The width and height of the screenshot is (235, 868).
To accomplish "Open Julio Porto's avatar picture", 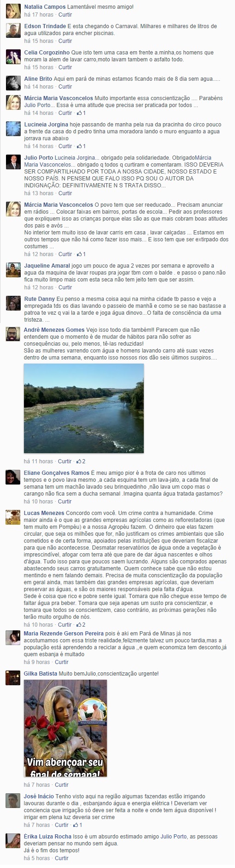I will coord(13,162).
